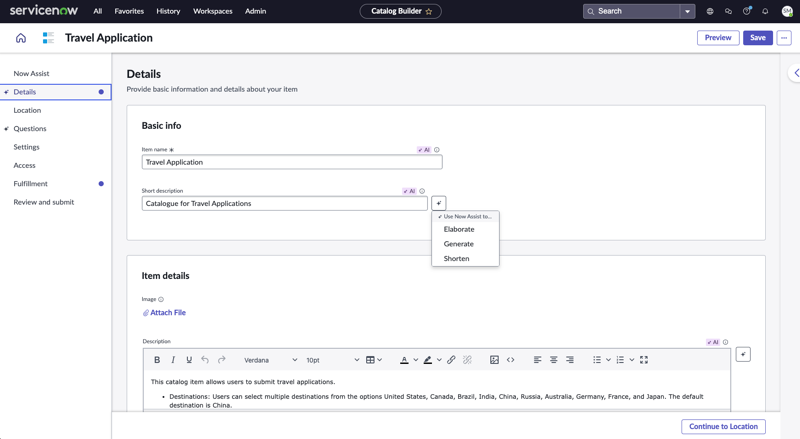Choose Shorten from the Now Assist menu
This screenshot has height=439, width=800.
coord(457,259)
